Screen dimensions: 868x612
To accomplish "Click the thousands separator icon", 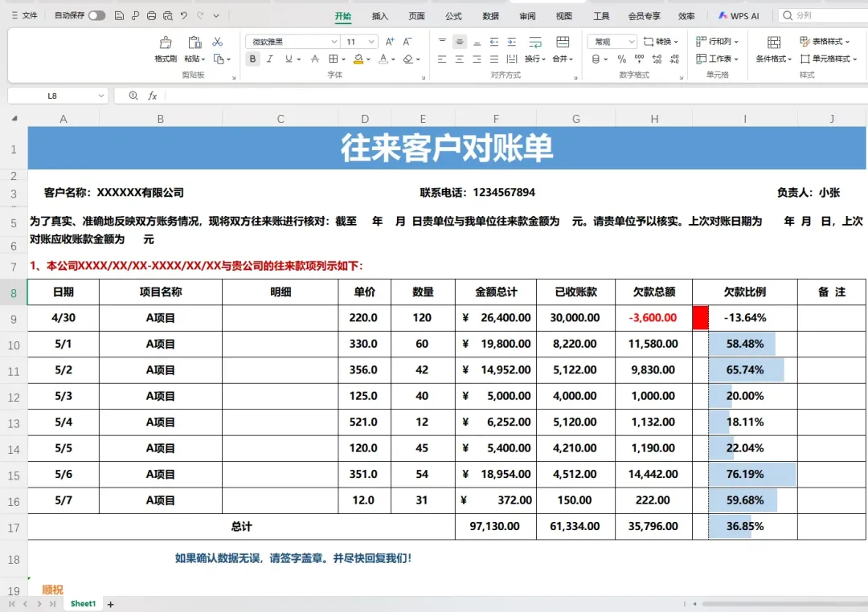I will point(640,59).
